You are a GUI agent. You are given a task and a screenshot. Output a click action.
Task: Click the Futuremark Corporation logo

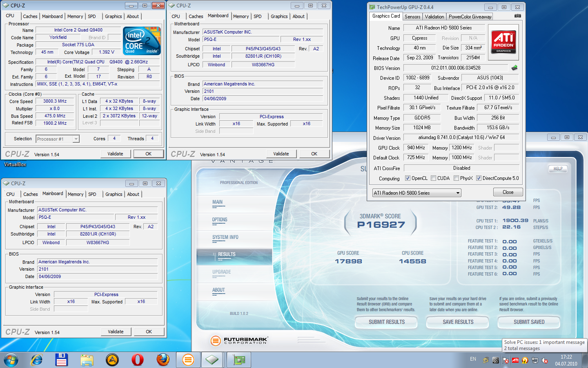coord(239,340)
